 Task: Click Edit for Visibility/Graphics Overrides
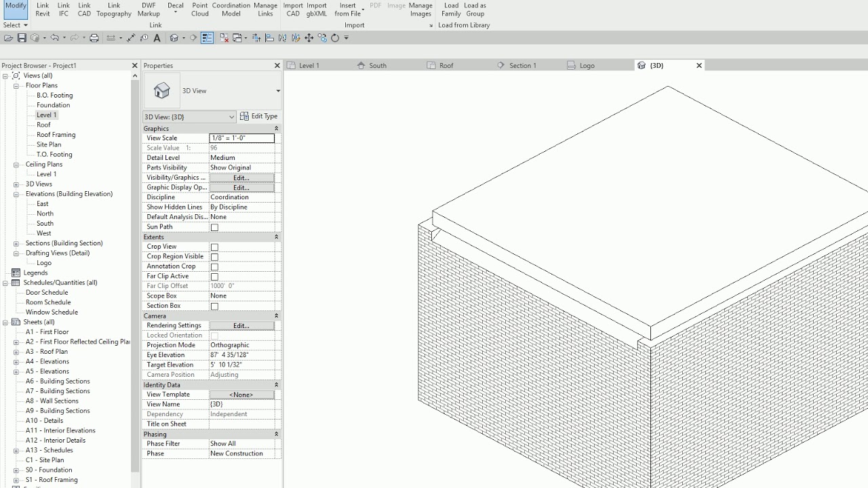(241, 178)
